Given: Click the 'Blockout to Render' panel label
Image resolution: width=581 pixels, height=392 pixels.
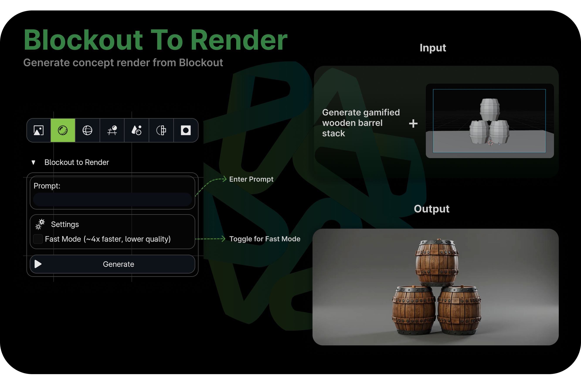Looking at the screenshot, I should pyautogui.click(x=76, y=162).
